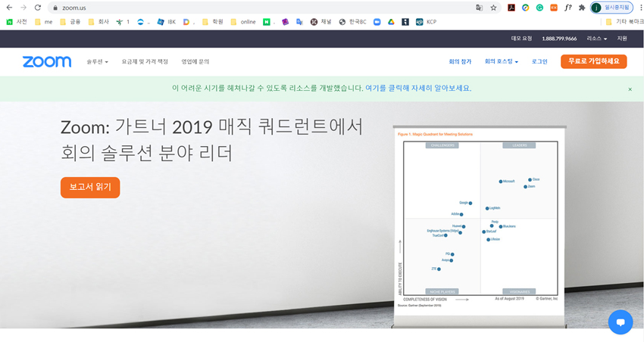The image size is (644, 342).
Task: Open the Adobe Acrobat extension icon
Action: point(511,8)
